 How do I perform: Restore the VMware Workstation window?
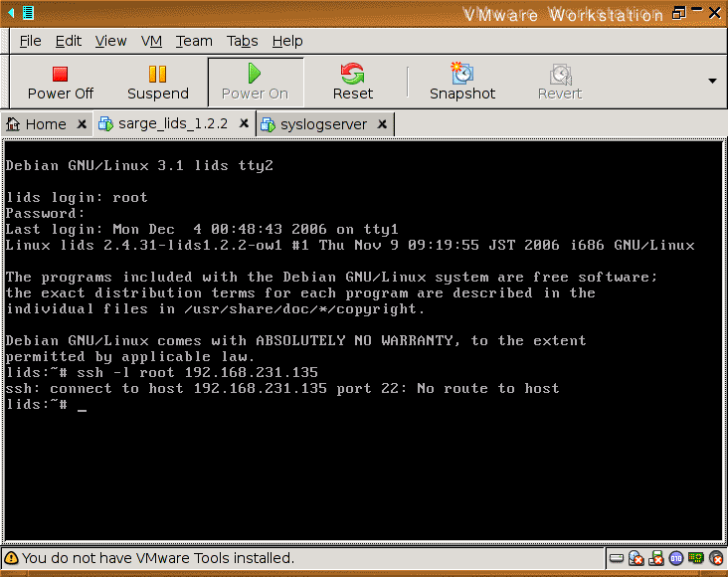679,13
